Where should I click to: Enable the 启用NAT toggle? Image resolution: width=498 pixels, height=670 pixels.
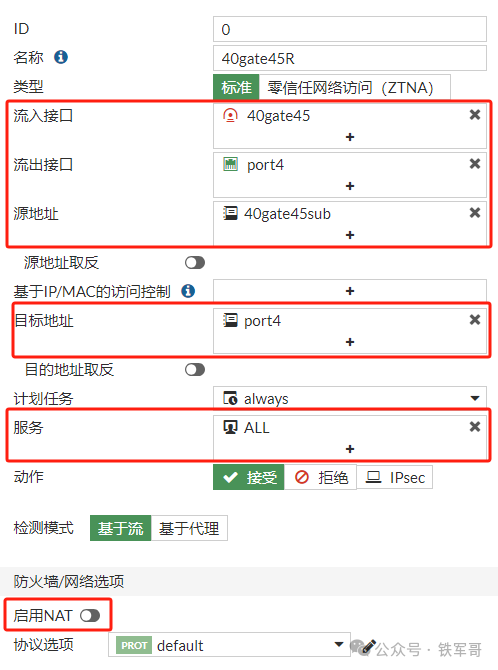(x=90, y=615)
